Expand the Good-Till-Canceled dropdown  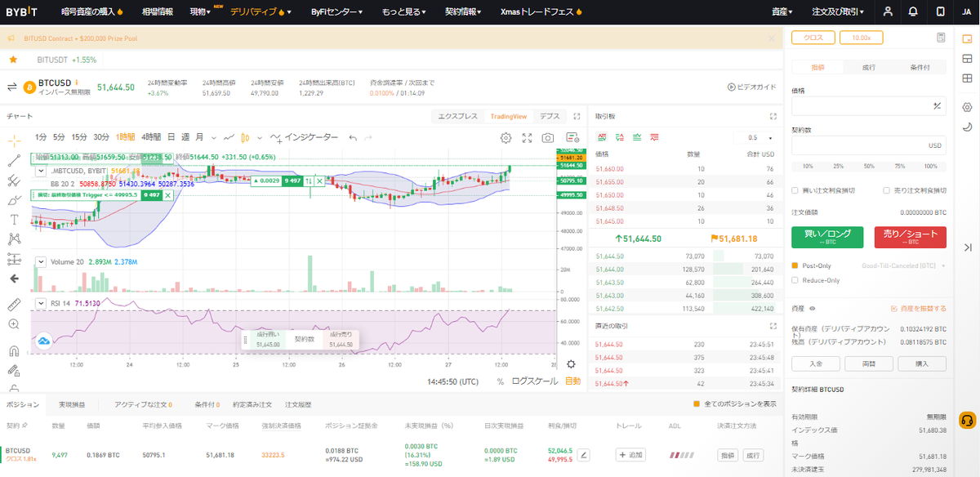pos(903,265)
